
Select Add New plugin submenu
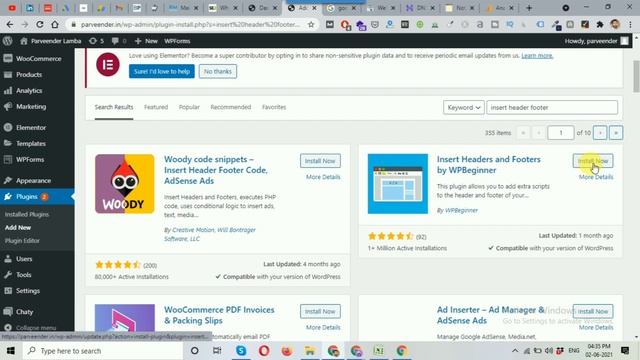click(18, 227)
